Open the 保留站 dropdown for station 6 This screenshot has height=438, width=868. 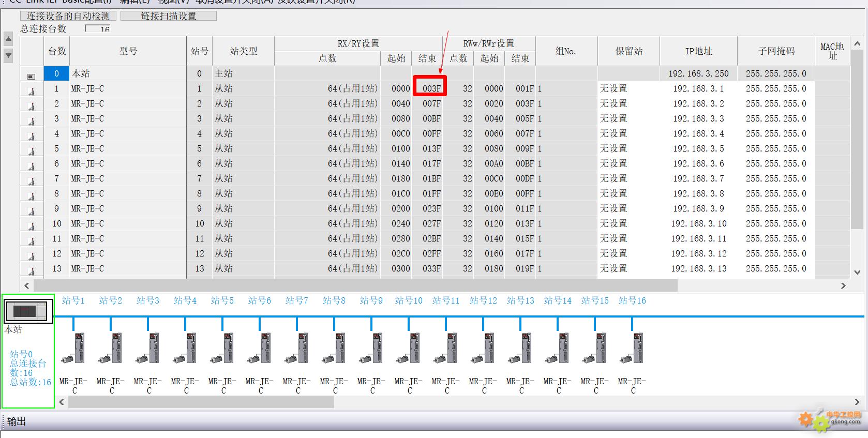pos(628,163)
